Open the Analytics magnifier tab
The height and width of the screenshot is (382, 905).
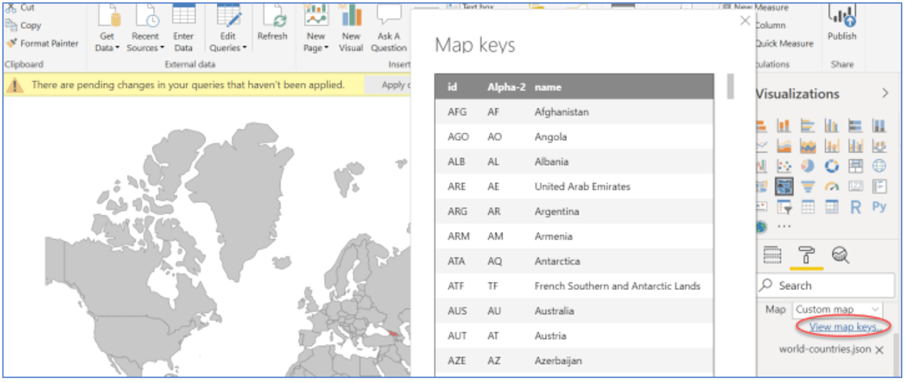[x=840, y=254]
